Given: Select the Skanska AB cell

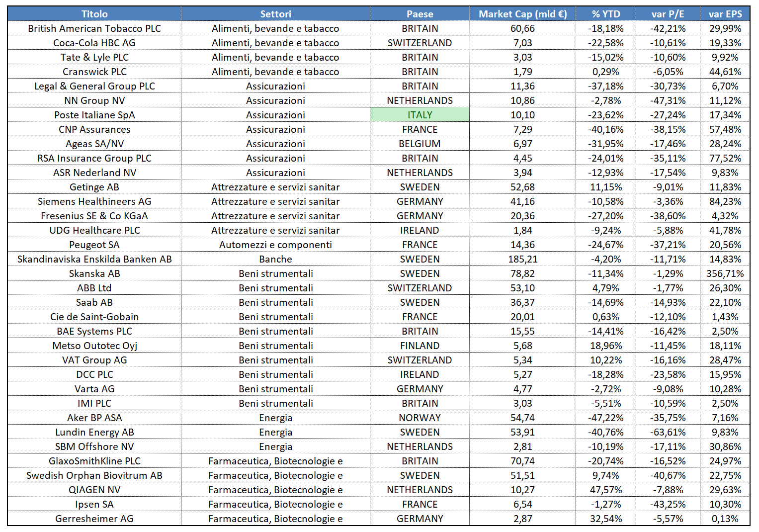Looking at the screenshot, I should (94, 273).
